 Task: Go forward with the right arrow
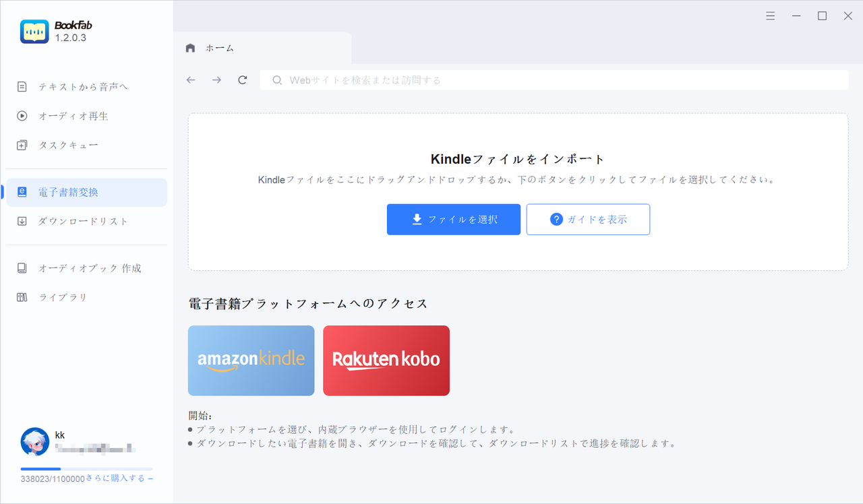click(216, 80)
